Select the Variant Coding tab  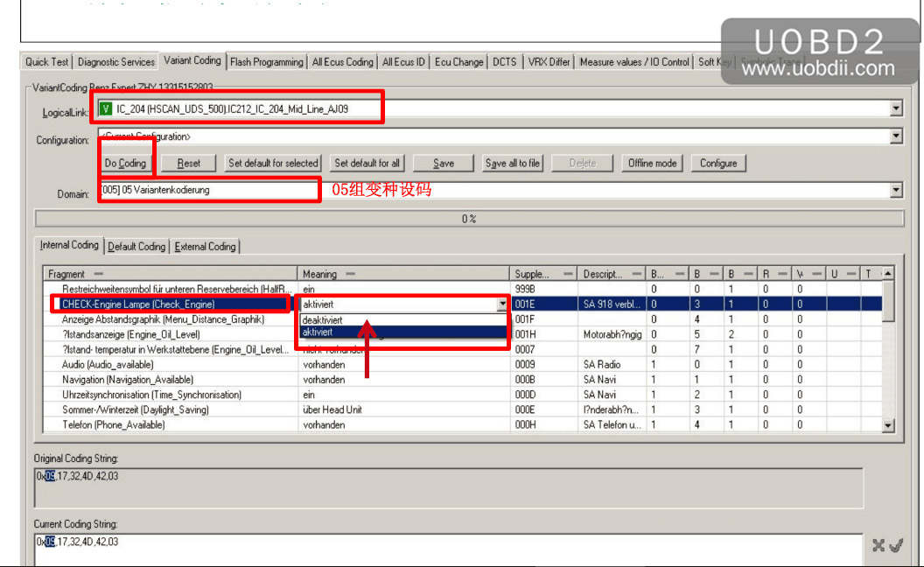192,60
